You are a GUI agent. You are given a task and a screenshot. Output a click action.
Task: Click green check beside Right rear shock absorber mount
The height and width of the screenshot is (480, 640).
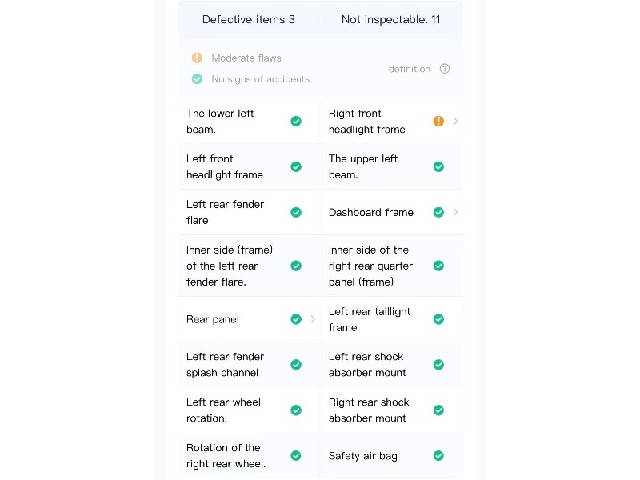[438, 410]
